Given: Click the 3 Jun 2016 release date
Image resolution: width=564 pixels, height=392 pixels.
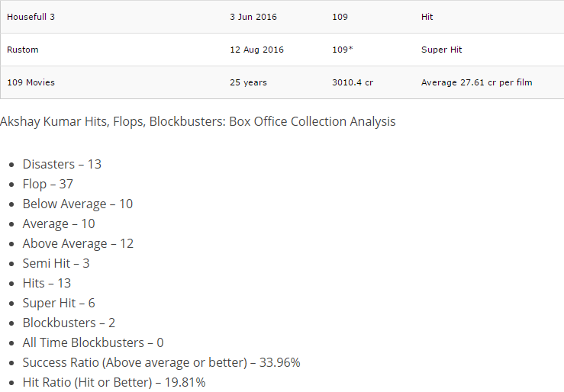Looking at the screenshot, I should point(253,17).
